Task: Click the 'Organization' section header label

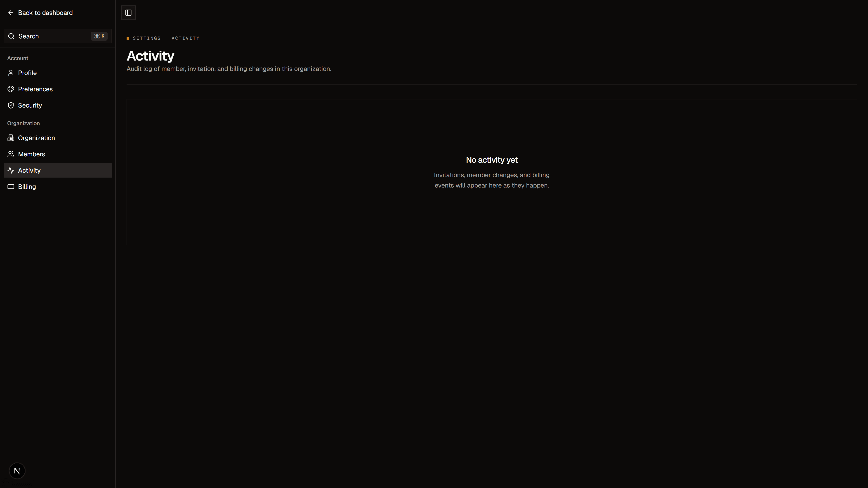Action: [24, 123]
